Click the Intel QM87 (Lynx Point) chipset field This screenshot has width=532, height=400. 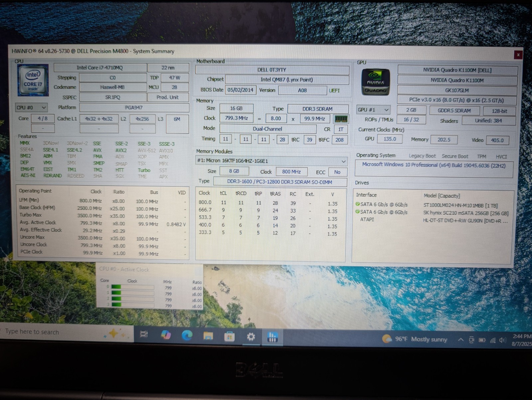[x=287, y=80]
